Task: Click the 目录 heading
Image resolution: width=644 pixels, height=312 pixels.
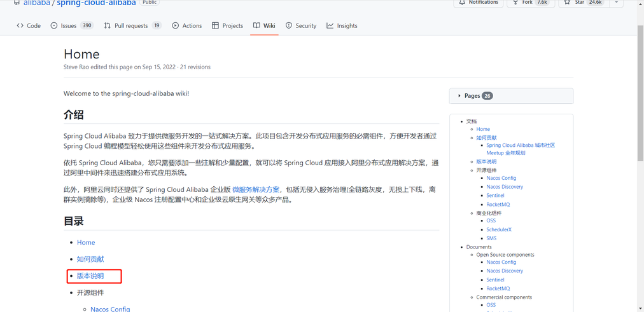Action: 74,221
